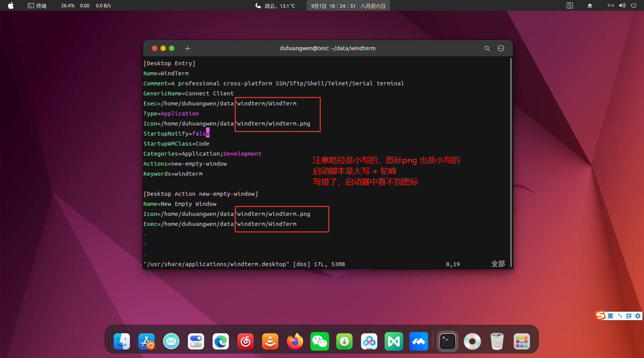Place cursor on the Name=WindTerm line
This screenshot has width=644, height=358.
[x=166, y=73]
